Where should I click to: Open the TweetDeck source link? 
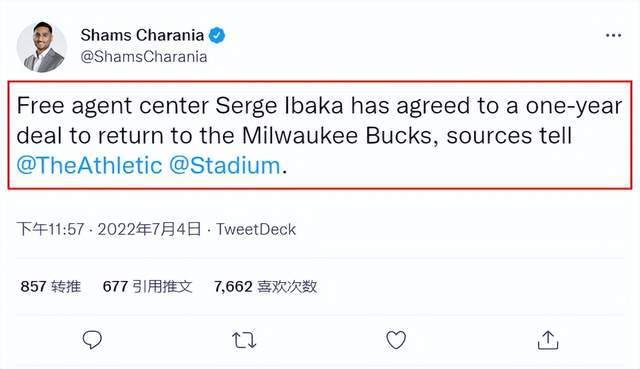pos(256,229)
